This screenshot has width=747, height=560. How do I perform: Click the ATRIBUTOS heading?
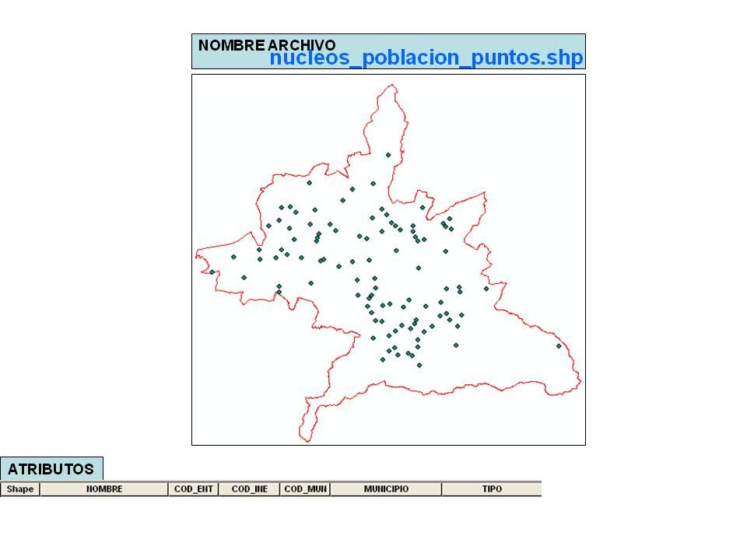coord(51,469)
